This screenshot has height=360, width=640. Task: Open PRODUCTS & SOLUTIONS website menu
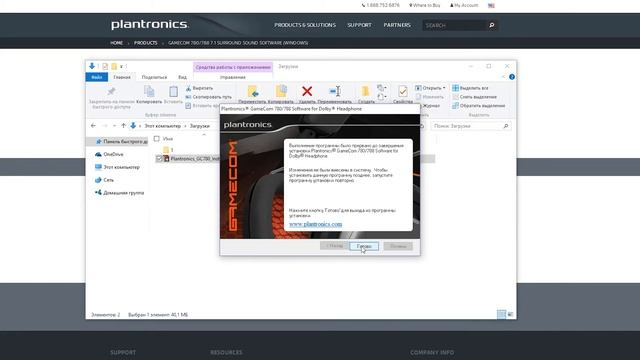[x=305, y=25]
